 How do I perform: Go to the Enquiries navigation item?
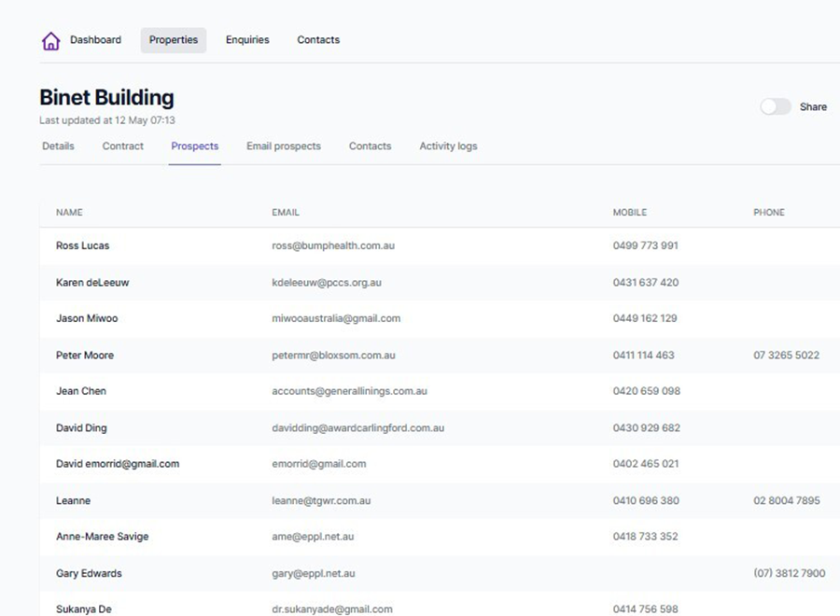(247, 40)
